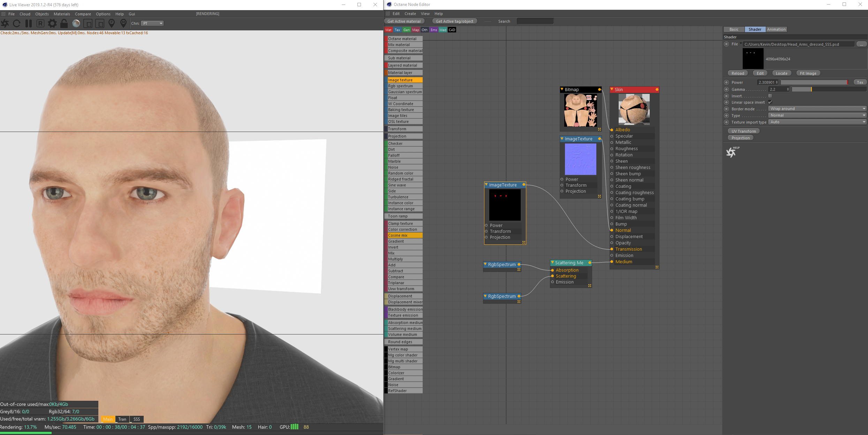The image size is (868, 435).
Task: Collapse the Skin node triangle
Action: coord(612,89)
